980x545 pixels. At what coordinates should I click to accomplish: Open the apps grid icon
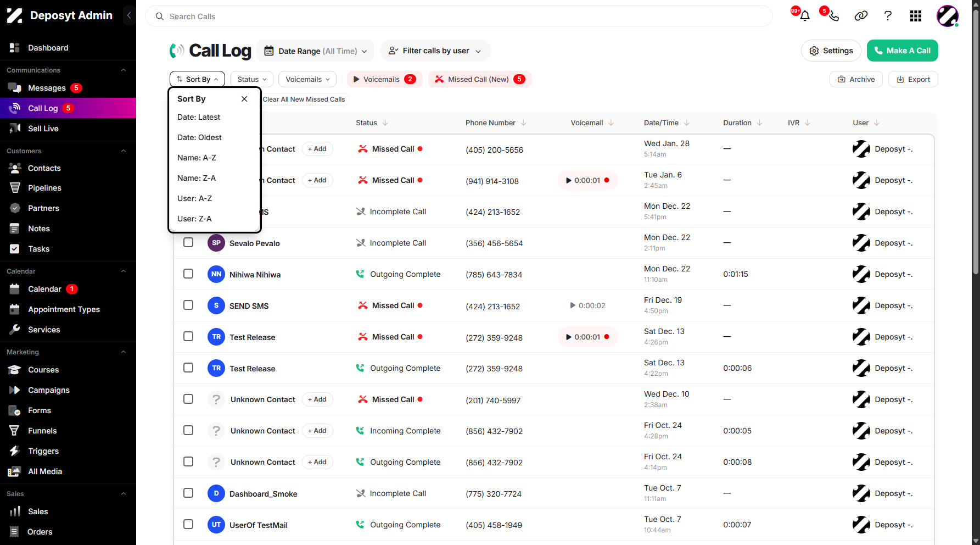(x=915, y=16)
